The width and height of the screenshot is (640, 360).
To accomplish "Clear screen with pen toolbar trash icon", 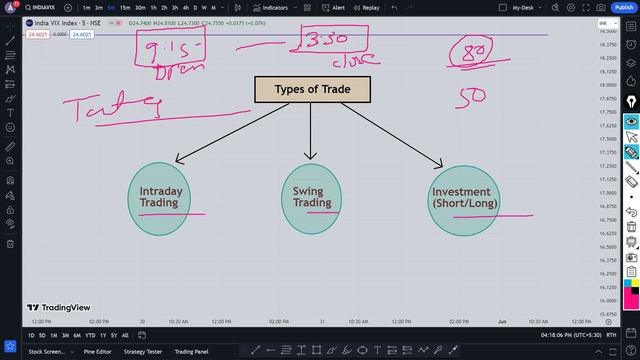I will click(x=631, y=227).
